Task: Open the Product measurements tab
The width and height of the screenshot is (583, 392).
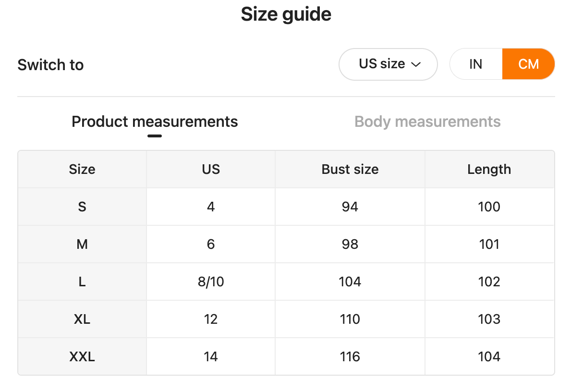Action: point(155,122)
